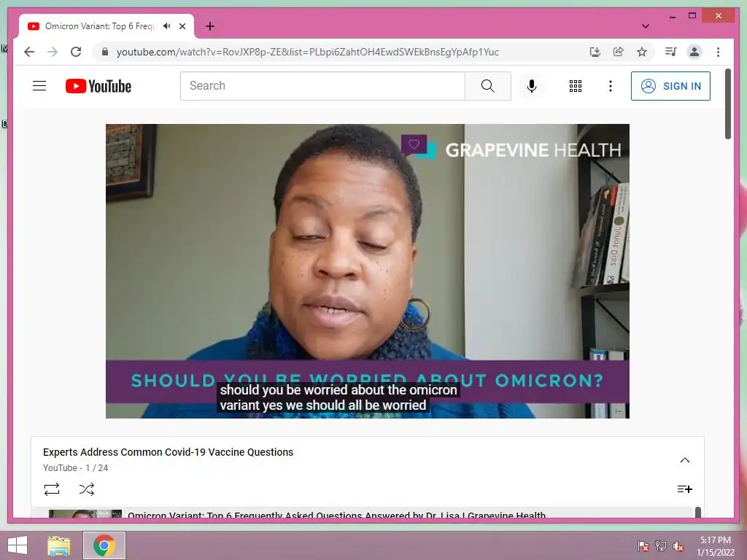
Task: Toggle loop playlist
Action: [52, 489]
